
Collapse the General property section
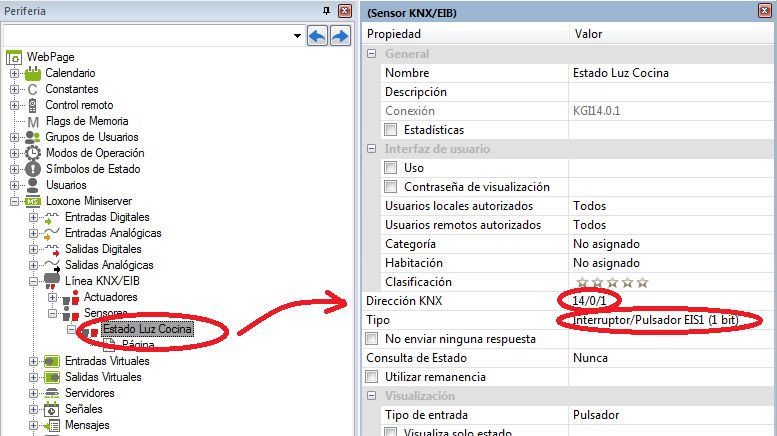click(373, 54)
